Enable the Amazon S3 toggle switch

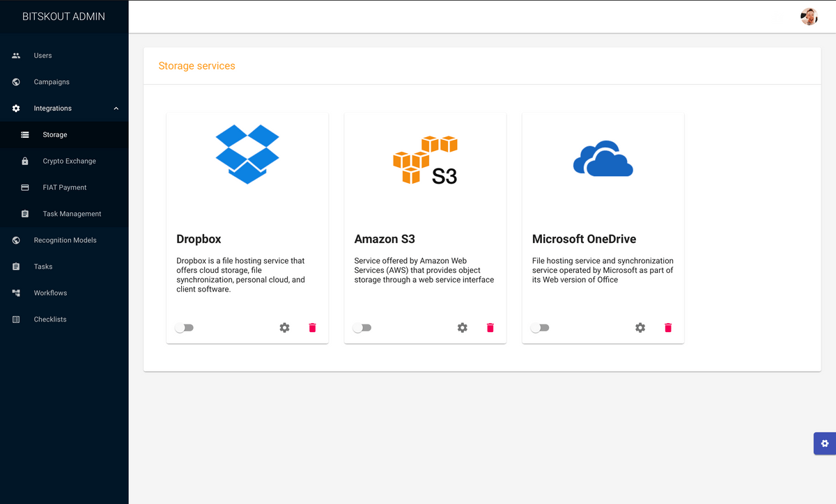362,328
